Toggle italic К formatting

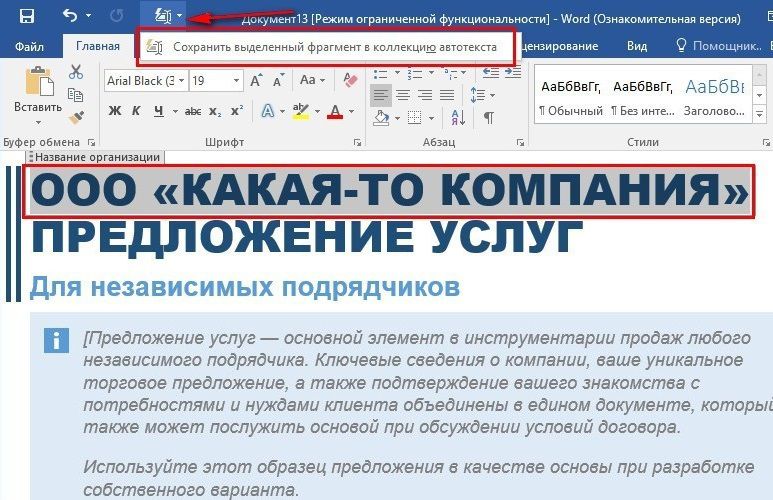136,111
